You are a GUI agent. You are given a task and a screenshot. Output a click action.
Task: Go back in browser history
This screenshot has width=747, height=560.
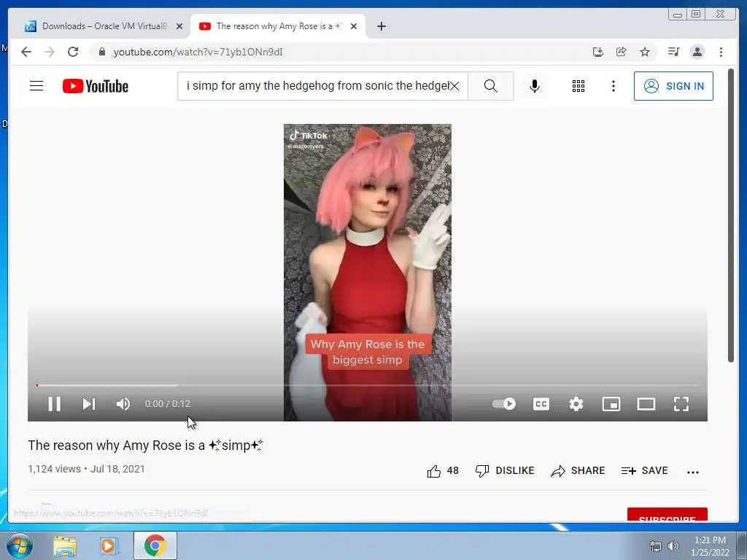(x=26, y=52)
